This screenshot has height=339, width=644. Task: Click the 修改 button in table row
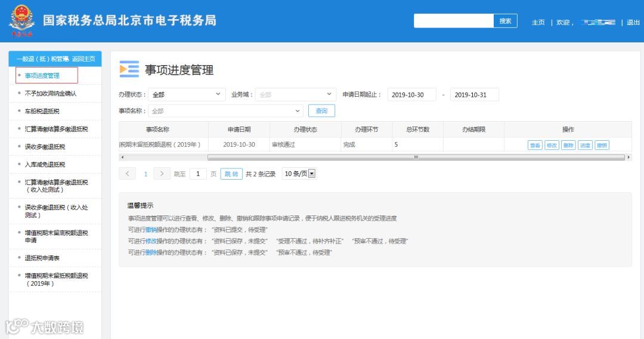point(552,145)
